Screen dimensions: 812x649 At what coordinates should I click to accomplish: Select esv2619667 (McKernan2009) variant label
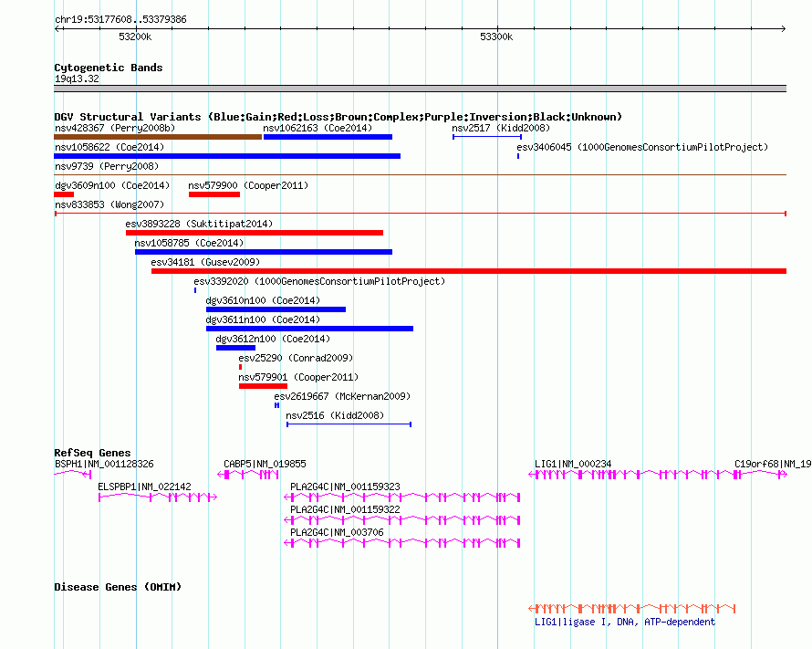[342, 396]
